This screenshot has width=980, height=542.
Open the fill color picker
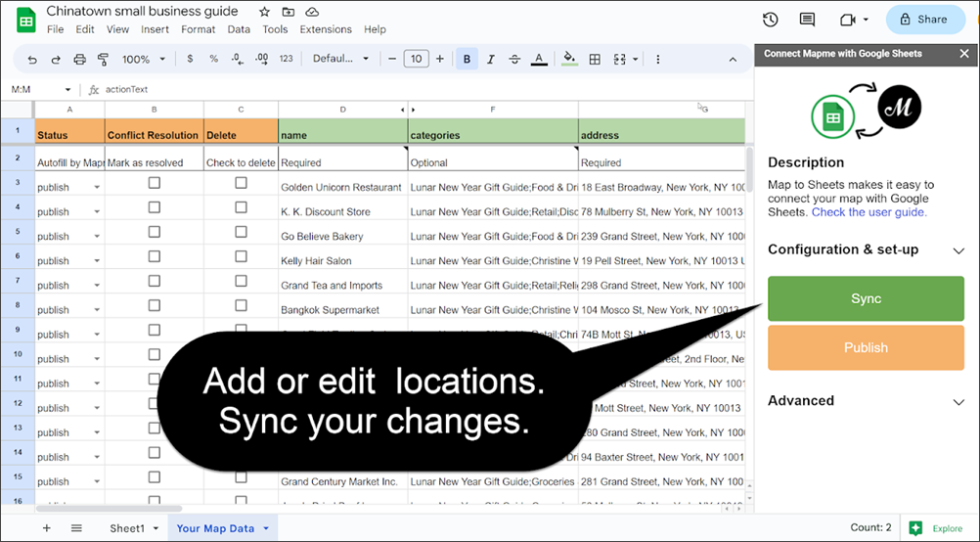point(569,59)
